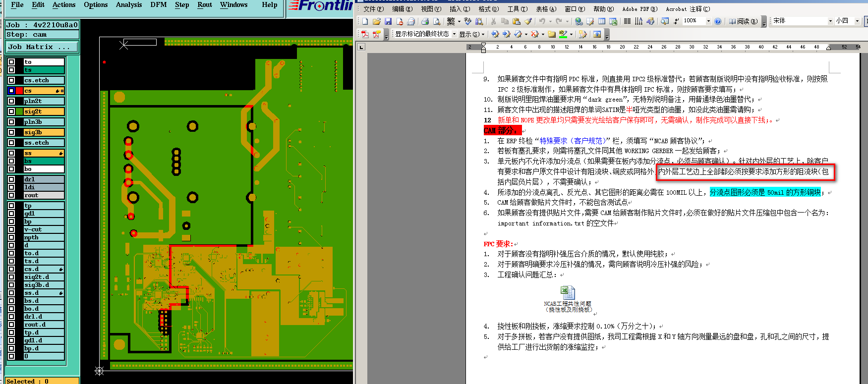Click the Highlight ab marker icon
868x384 pixels.
click(x=563, y=34)
